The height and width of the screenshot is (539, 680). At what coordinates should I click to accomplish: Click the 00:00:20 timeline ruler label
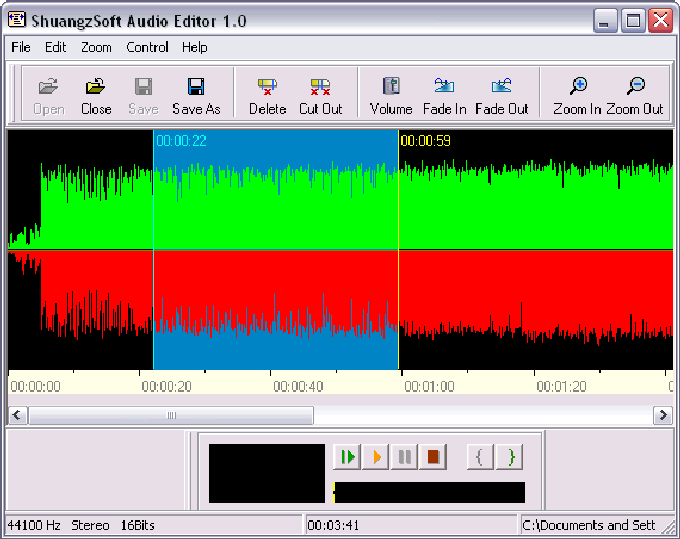pos(167,386)
